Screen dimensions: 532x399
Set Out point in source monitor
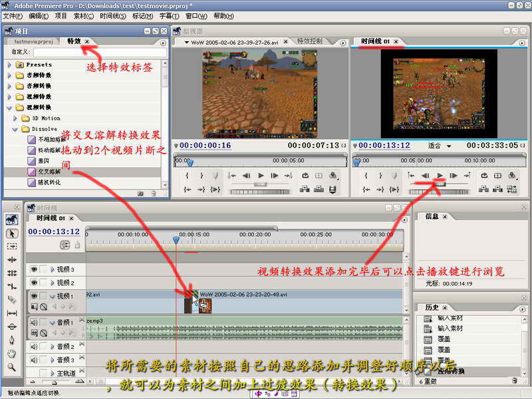click(201, 176)
